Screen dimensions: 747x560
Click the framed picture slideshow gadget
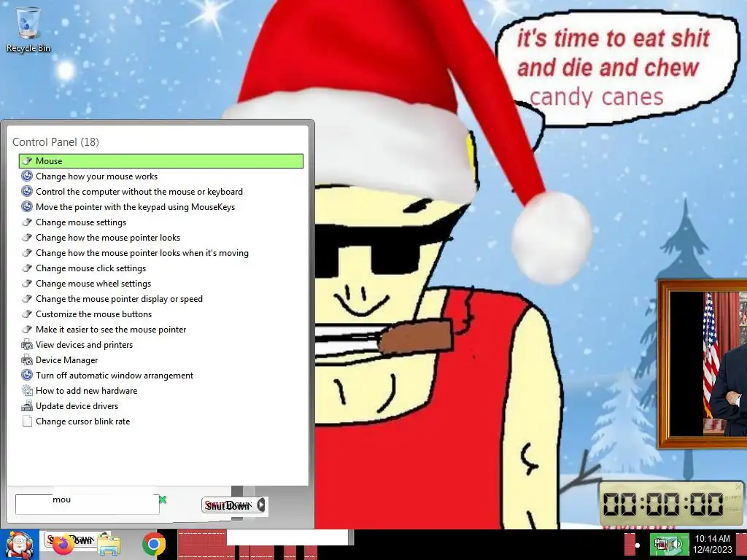(x=703, y=364)
